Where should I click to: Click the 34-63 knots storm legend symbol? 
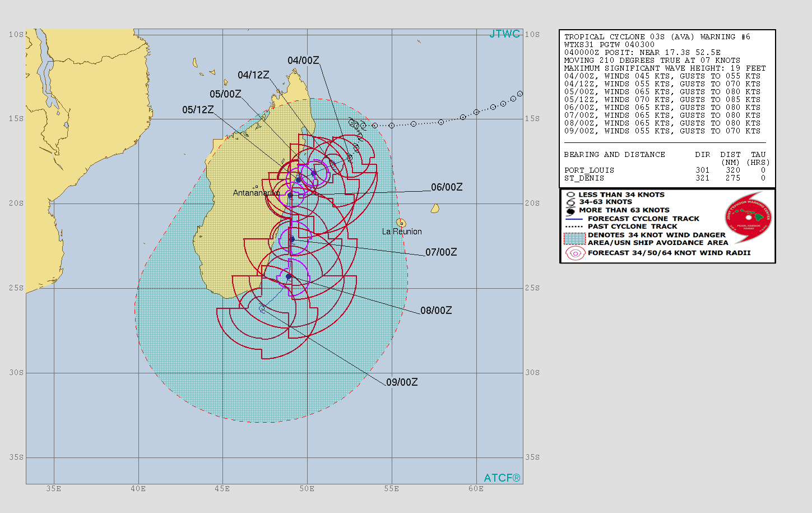point(570,202)
